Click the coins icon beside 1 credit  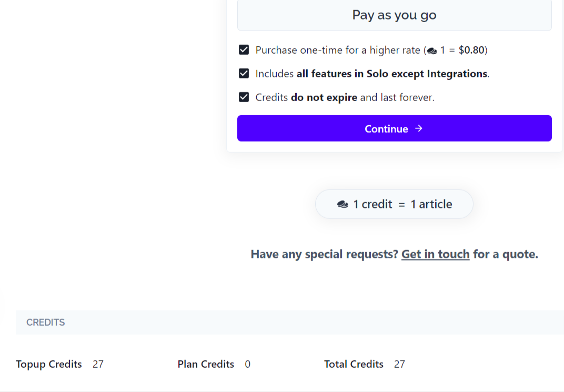[x=343, y=204]
